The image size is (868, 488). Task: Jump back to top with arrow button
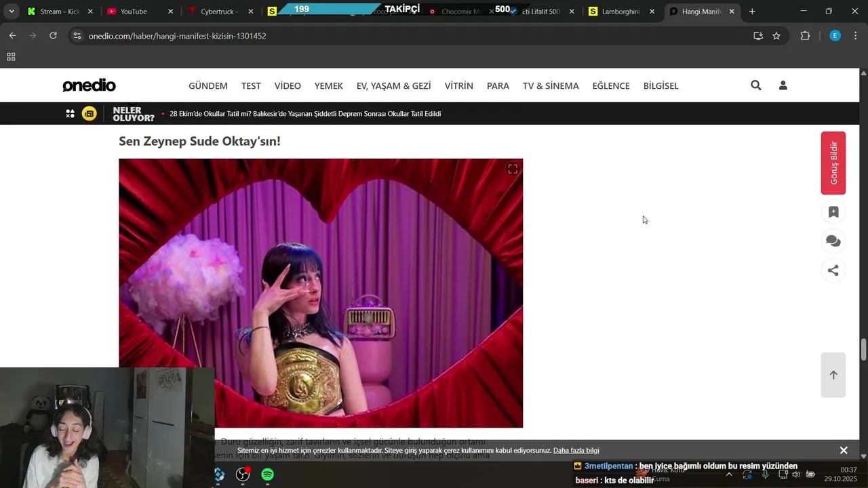click(x=833, y=375)
